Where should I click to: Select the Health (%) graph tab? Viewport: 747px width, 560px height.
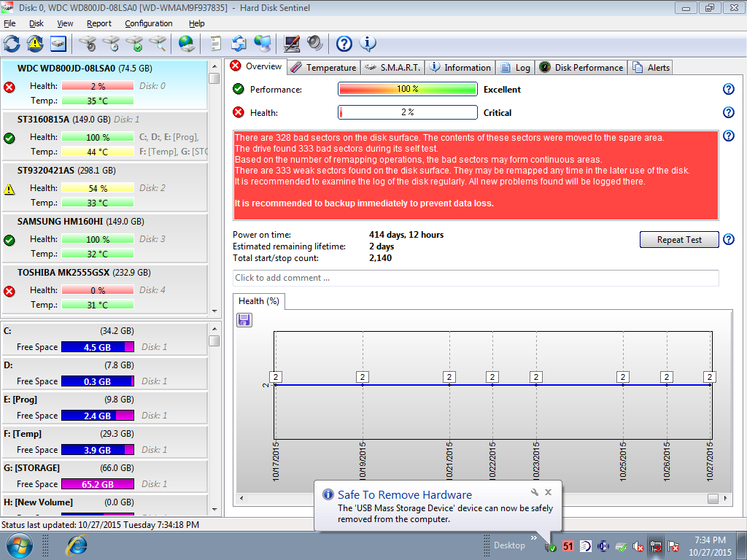click(x=259, y=301)
